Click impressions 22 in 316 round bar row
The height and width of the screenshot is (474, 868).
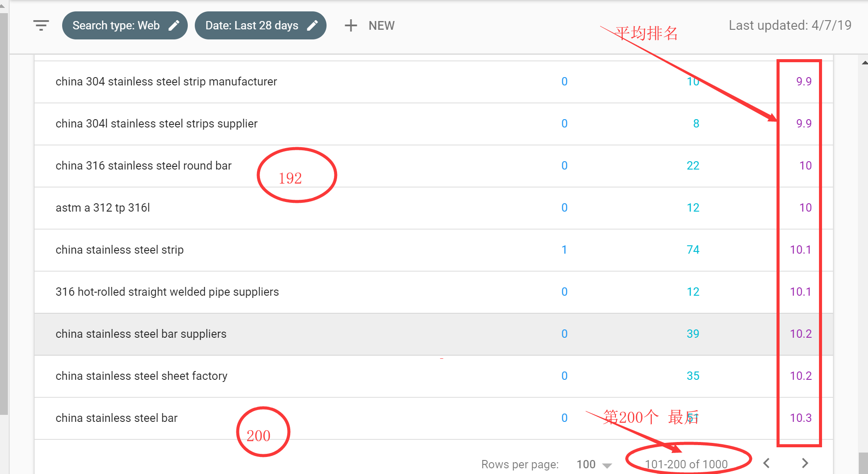click(x=693, y=166)
